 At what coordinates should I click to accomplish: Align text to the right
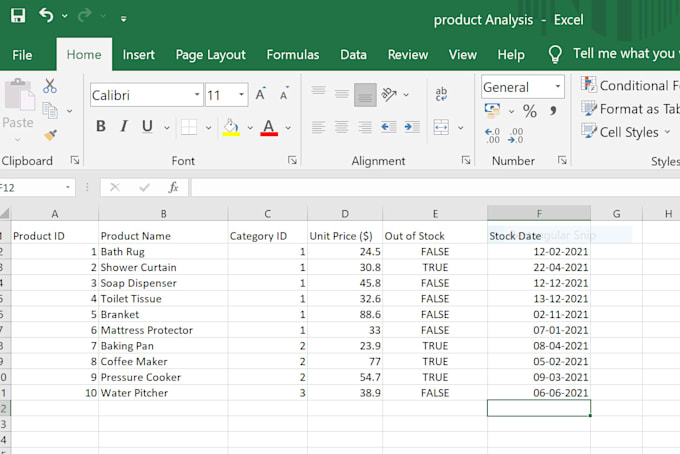pos(365,127)
